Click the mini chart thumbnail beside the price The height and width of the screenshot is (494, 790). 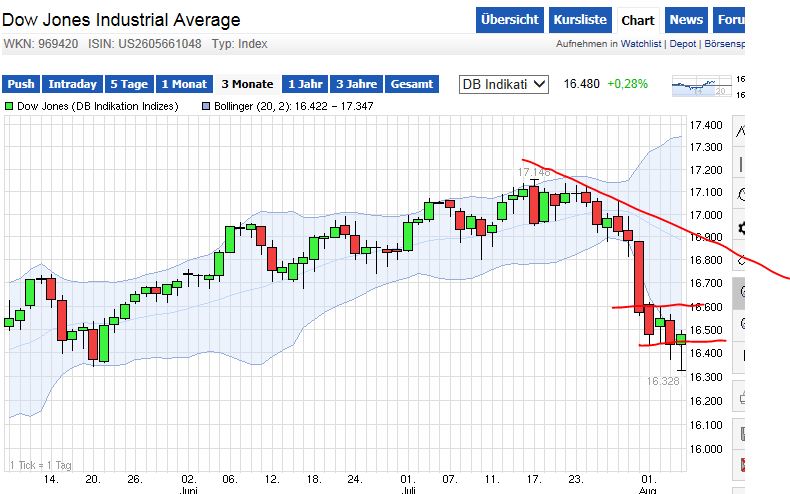point(703,86)
